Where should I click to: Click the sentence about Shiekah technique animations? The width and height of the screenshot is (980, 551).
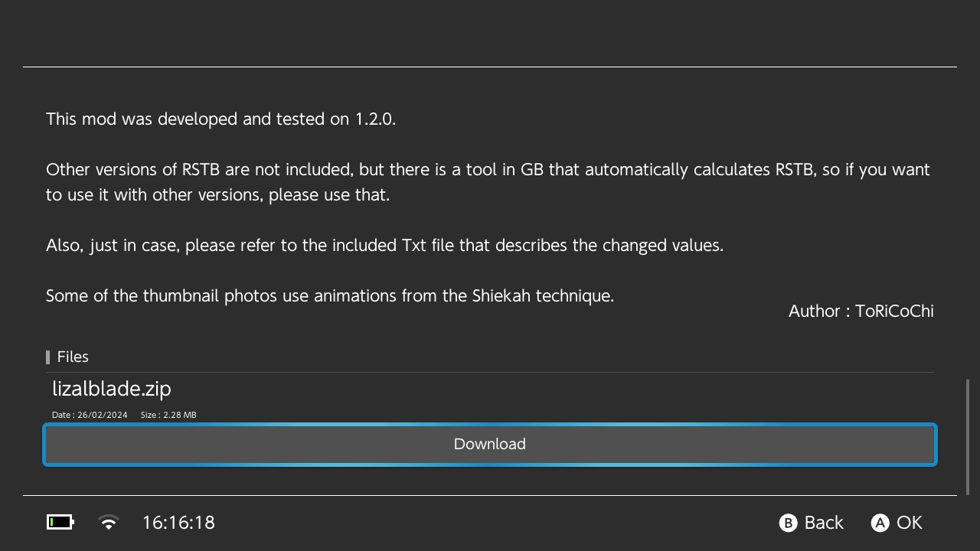point(330,295)
